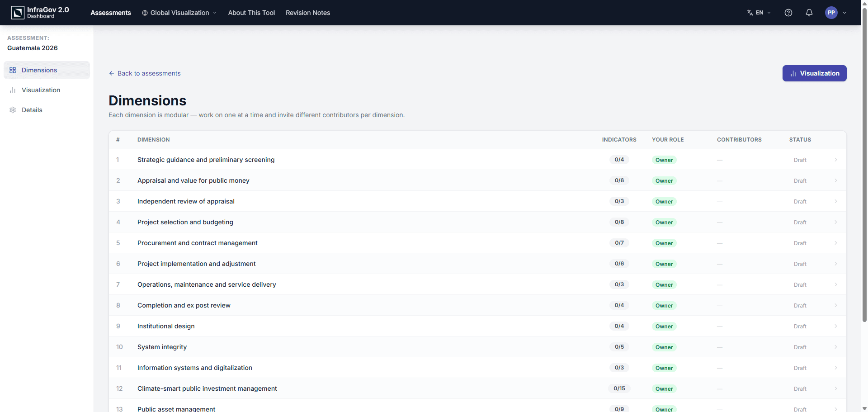
Task: Click the YOUR ROLE column header
Action: [668, 140]
